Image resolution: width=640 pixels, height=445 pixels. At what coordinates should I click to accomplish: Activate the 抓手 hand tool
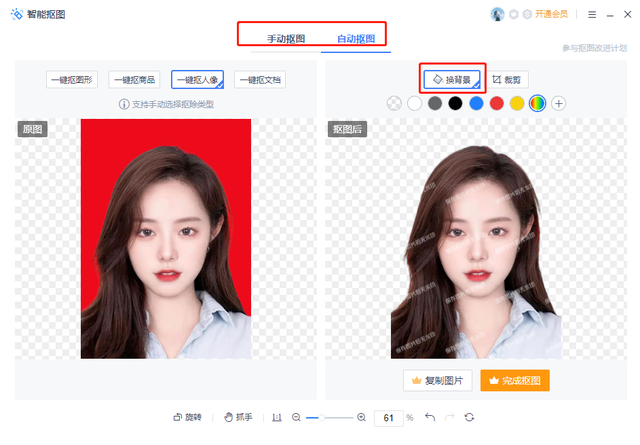tap(238, 417)
